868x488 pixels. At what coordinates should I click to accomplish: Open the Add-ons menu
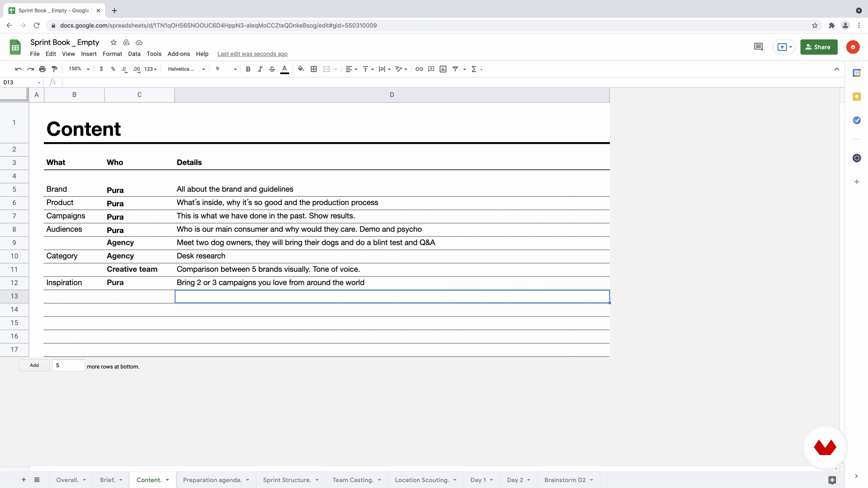[179, 54]
